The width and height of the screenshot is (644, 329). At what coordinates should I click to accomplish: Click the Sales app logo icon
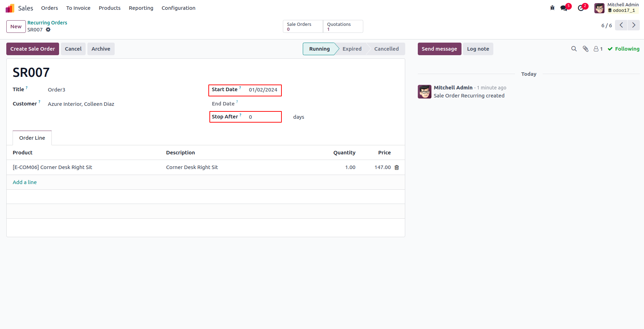(10, 8)
